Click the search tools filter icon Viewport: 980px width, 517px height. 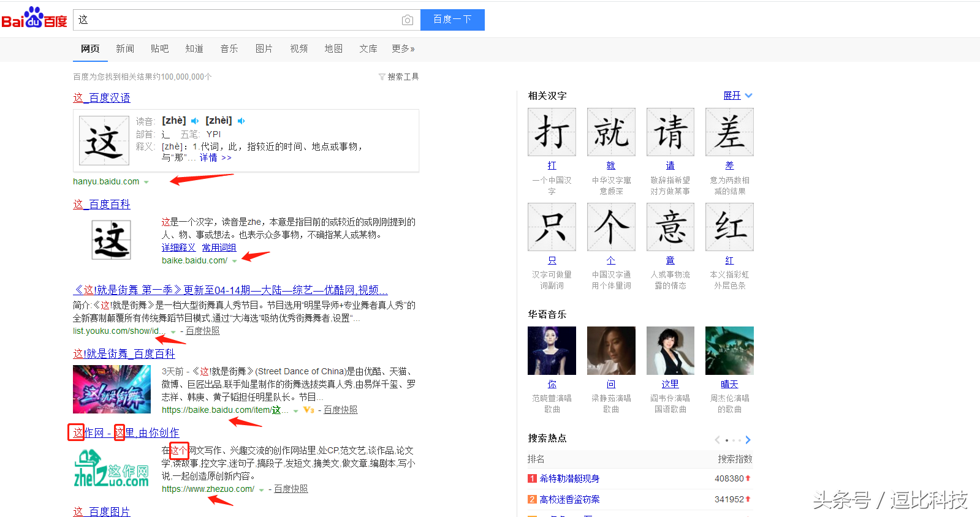click(382, 77)
